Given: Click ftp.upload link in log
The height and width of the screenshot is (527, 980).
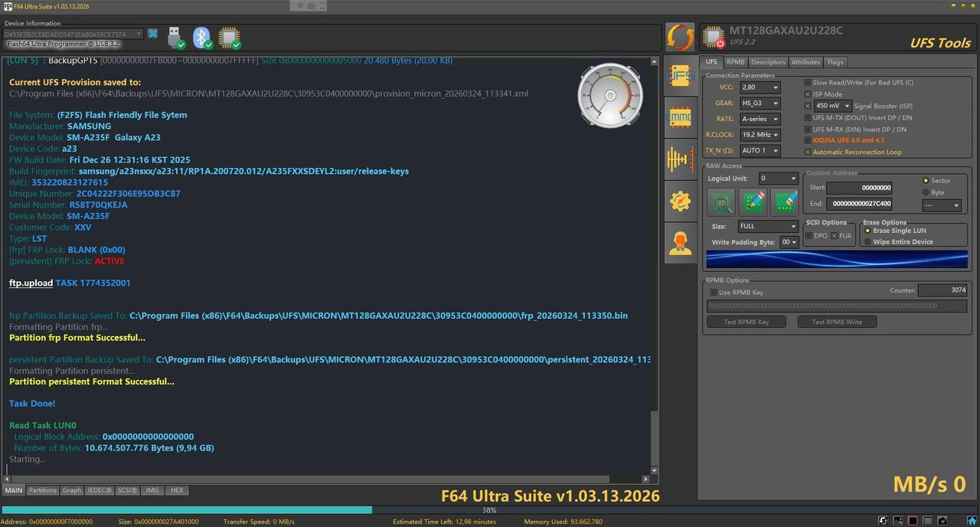Looking at the screenshot, I should [31, 283].
